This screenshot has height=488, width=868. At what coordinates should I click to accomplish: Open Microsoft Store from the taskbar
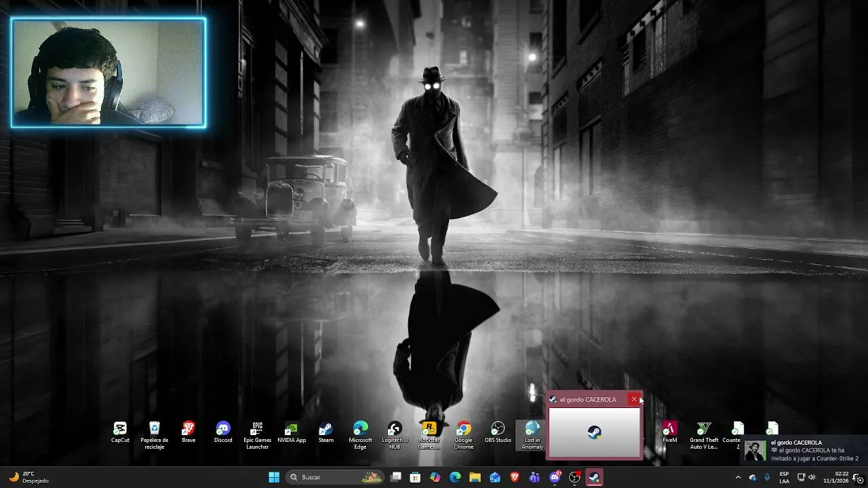[416, 477]
